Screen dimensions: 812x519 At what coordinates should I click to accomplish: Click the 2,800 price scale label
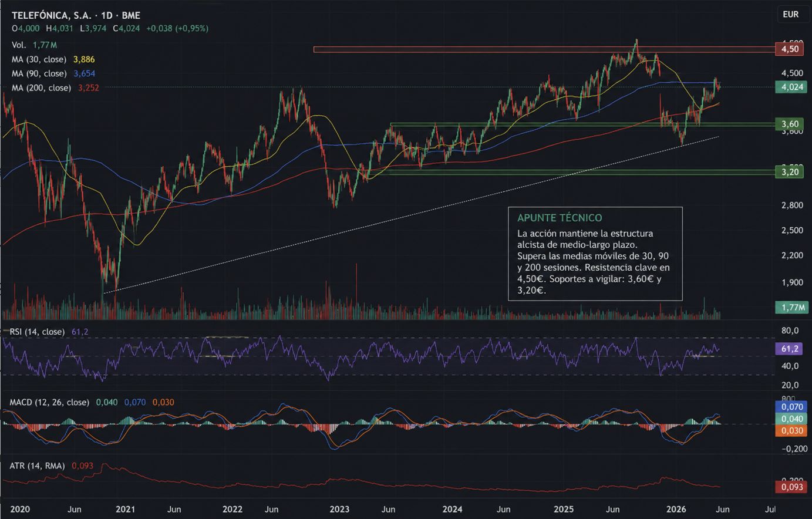click(792, 205)
